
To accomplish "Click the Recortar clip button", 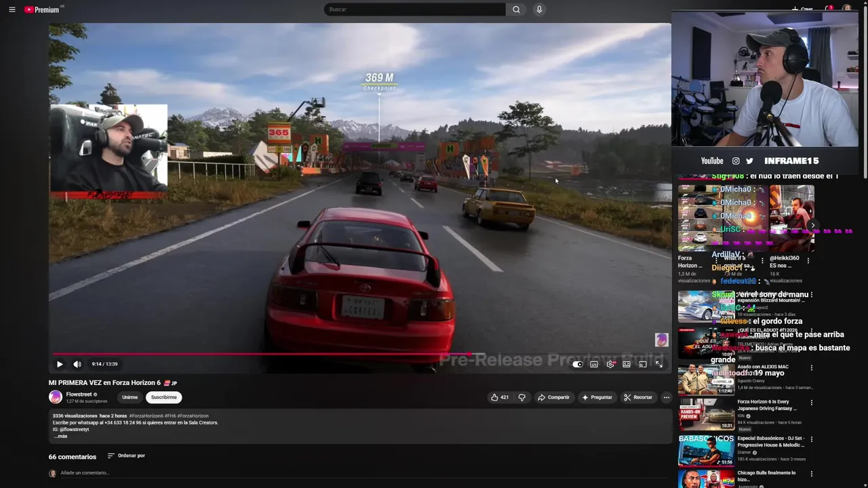I will (x=638, y=397).
